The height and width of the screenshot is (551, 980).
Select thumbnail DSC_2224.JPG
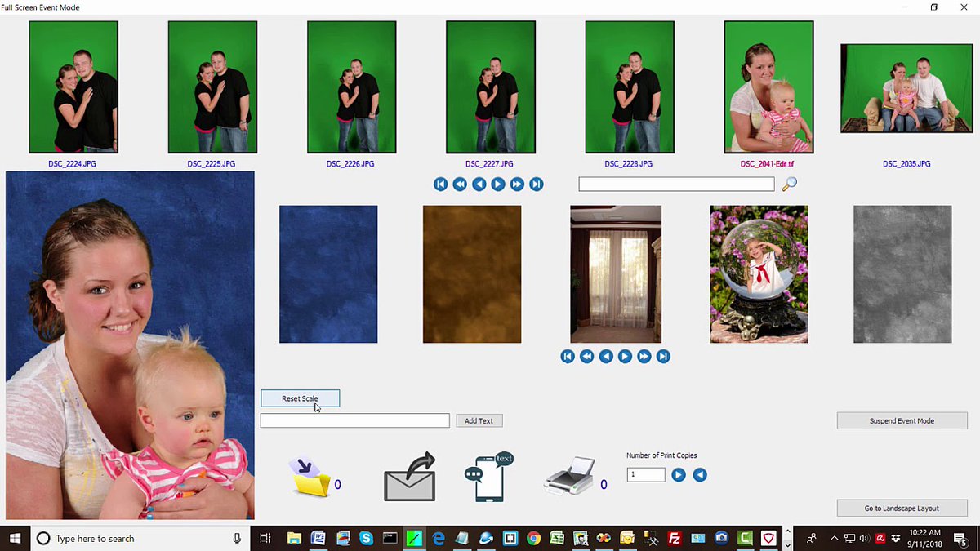[73, 87]
